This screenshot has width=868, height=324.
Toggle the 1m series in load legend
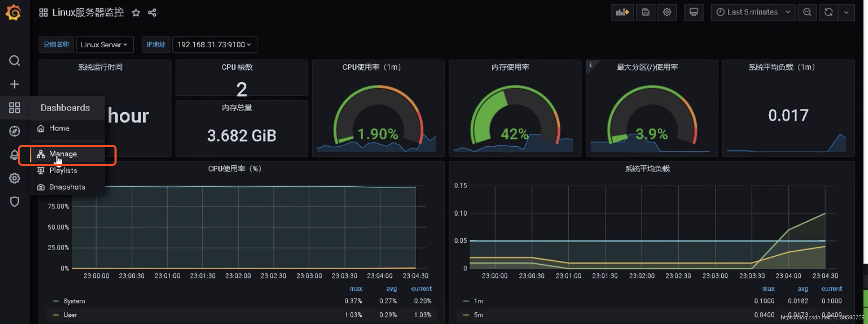[x=479, y=301]
